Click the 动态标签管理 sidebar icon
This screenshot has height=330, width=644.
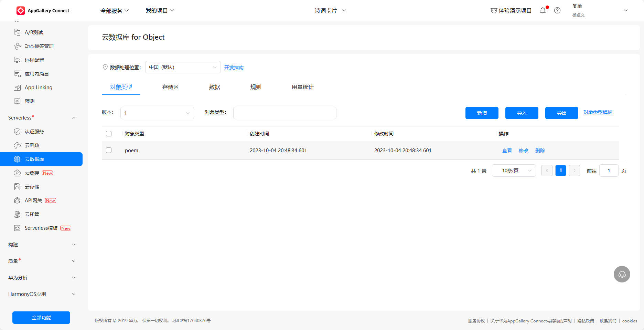click(x=17, y=46)
